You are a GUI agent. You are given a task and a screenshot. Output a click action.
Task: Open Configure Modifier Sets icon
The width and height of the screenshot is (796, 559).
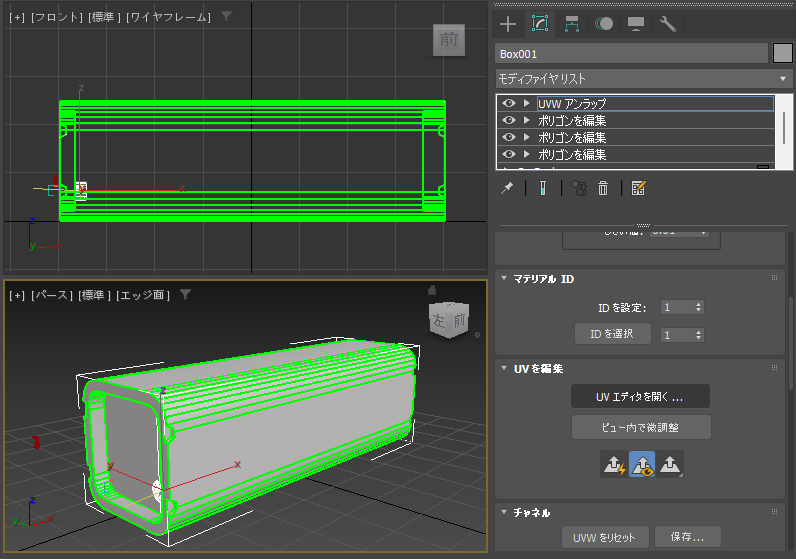coord(639,188)
